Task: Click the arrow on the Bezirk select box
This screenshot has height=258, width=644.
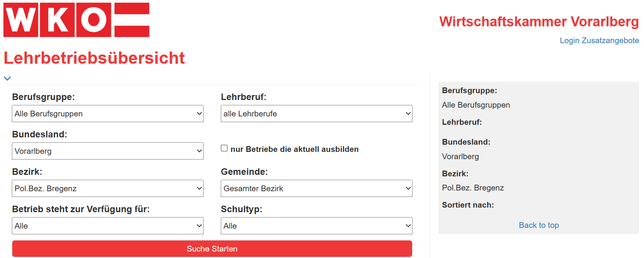Action: tap(199, 189)
